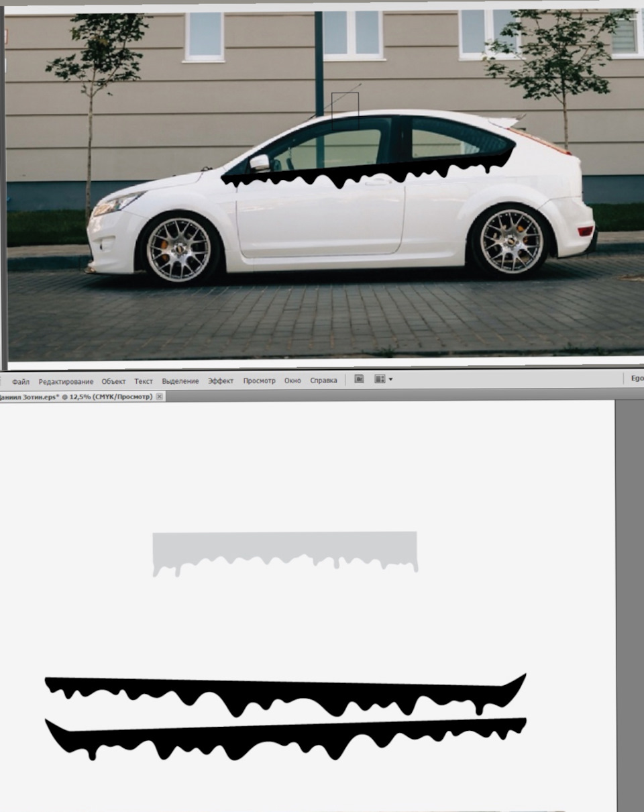Open the Текст menu

point(144,381)
